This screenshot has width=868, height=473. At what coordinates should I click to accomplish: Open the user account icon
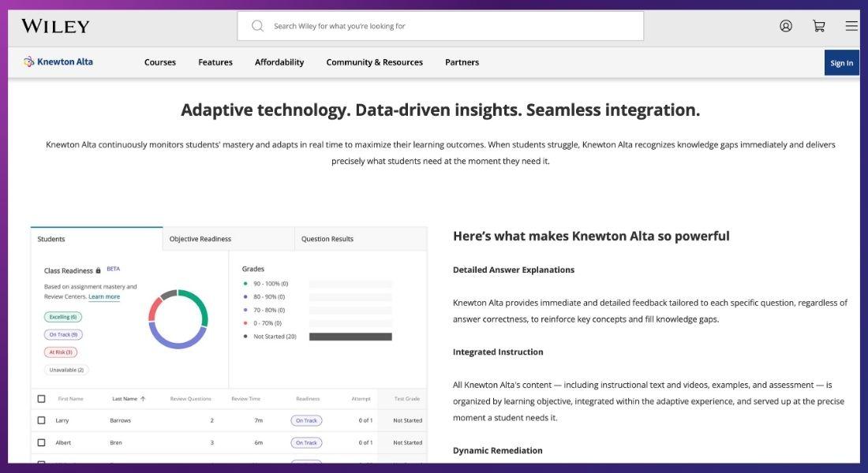[785, 26]
